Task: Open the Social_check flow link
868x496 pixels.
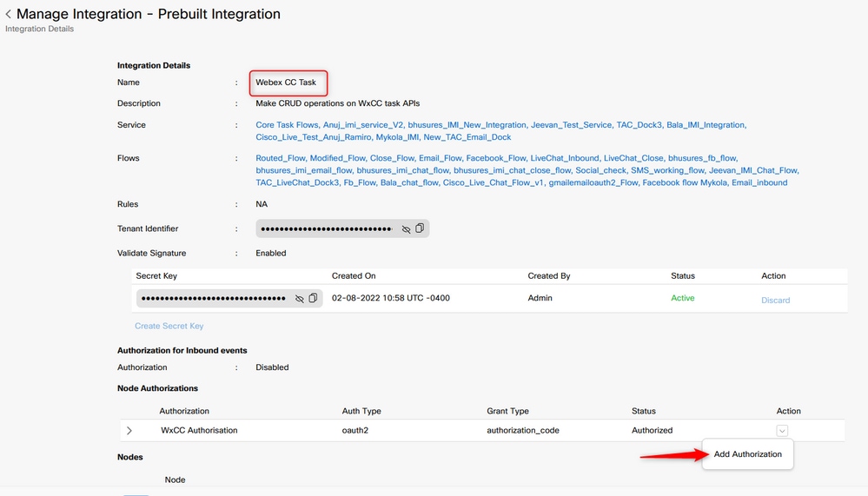Action: pyautogui.click(x=600, y=170)
